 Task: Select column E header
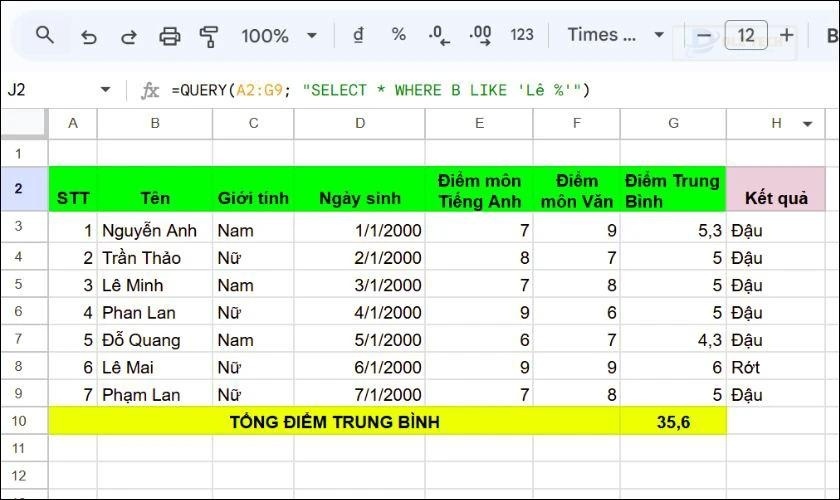[x=479, y=123]
